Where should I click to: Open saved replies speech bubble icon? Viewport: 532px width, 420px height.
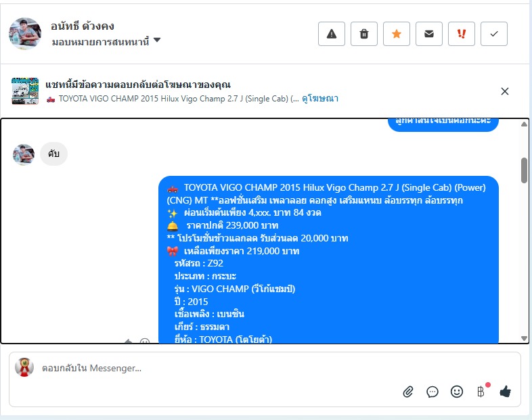[x=433, y=392]
